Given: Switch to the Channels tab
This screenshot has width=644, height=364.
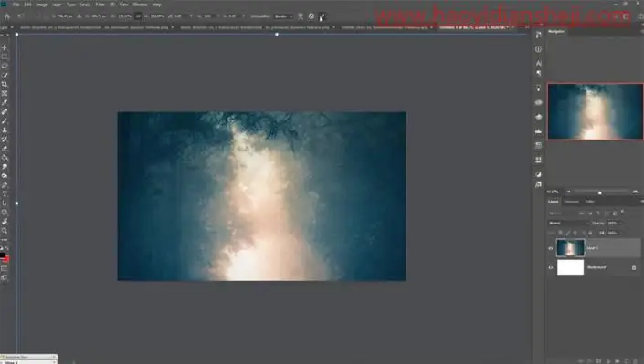Looking at the screenshot, I should [x=571, y=202].
